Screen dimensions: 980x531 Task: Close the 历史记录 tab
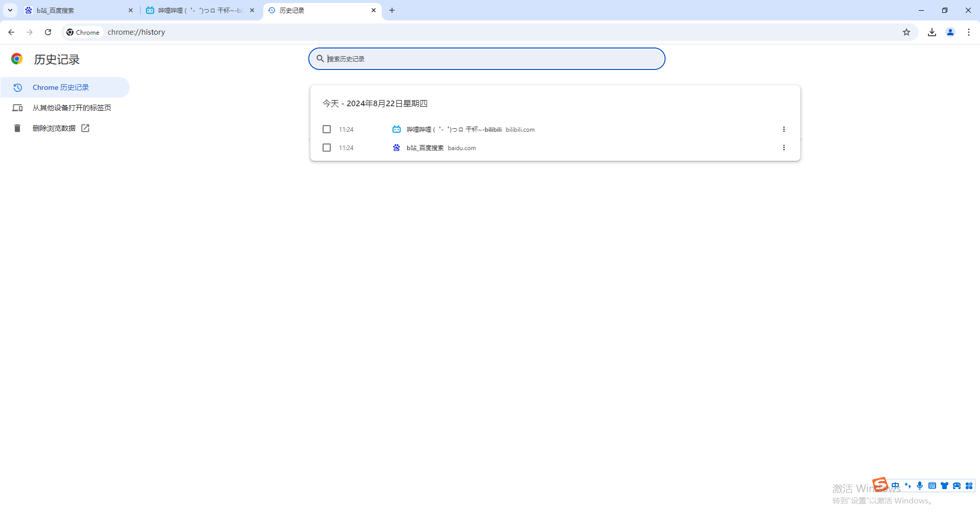[x=374, y=10]
